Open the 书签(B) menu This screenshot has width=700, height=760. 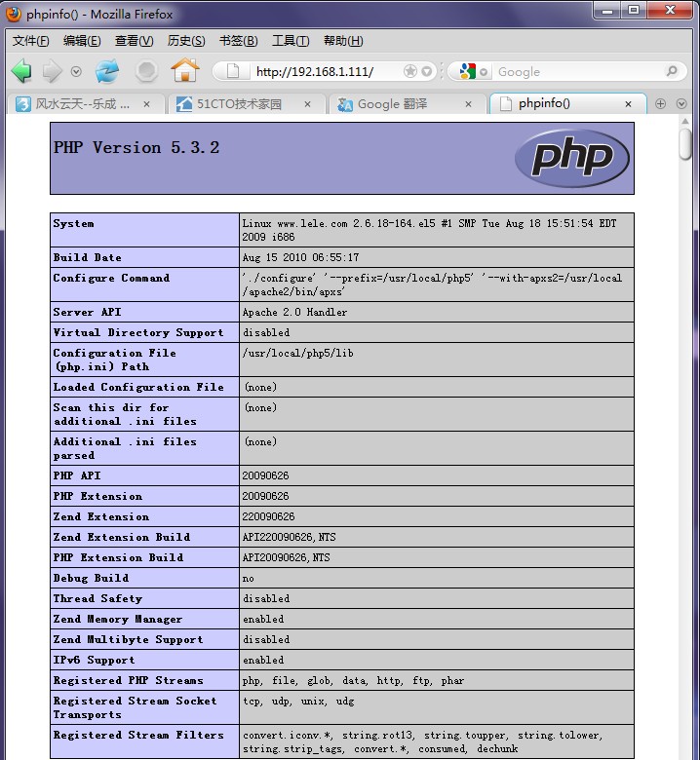238,41
